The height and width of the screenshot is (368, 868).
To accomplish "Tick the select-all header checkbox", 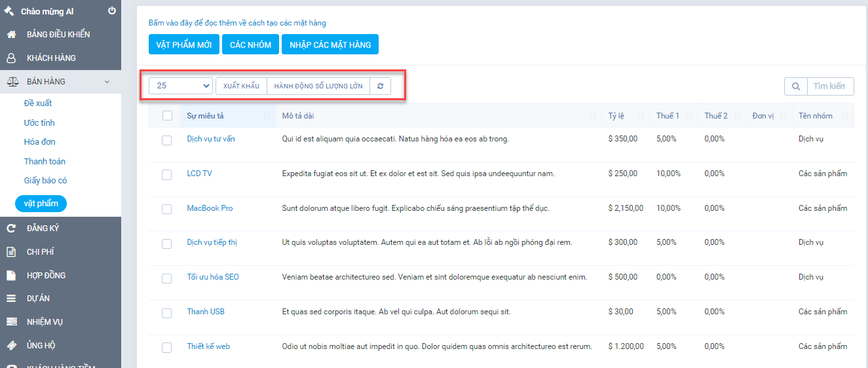I will pyautogui.click(x=167, y=116).
